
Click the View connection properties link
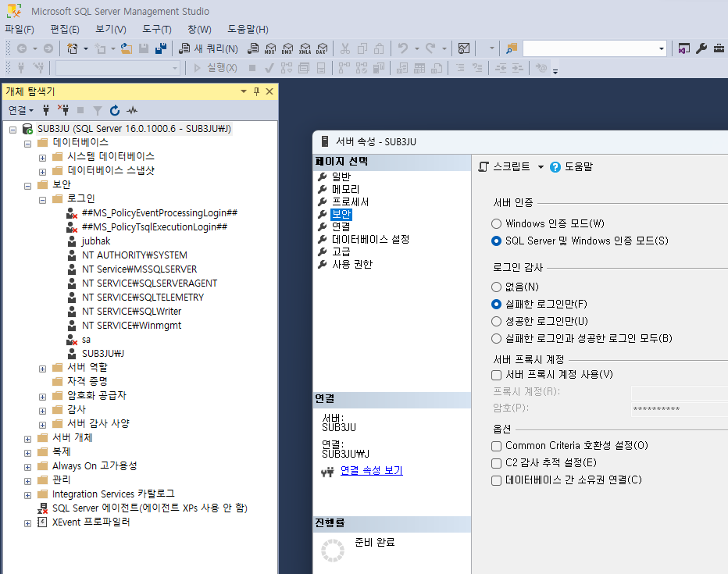point(372,470)
